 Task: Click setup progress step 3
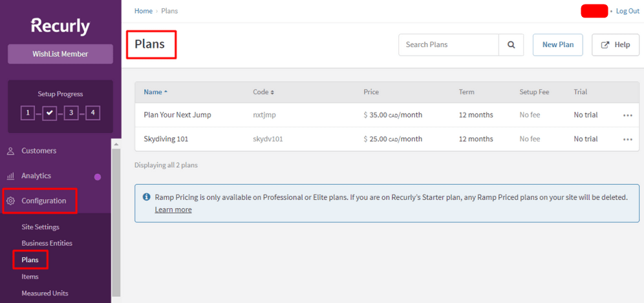[x=71, y=113]
